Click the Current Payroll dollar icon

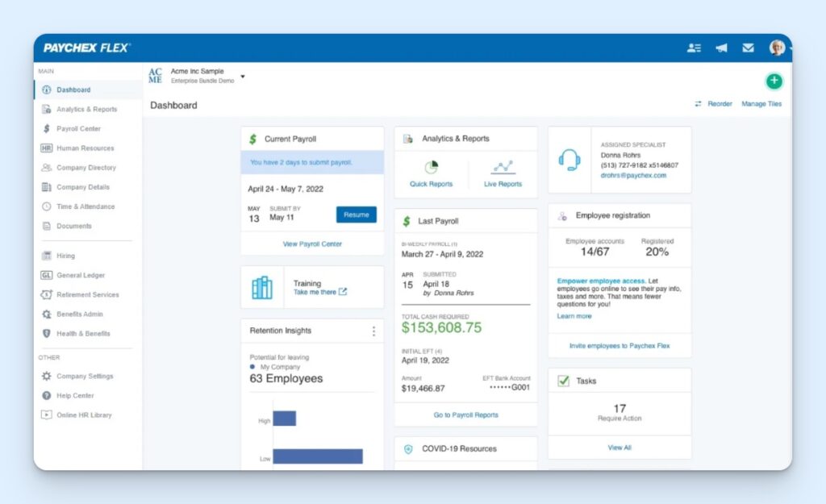pos(252,139)
